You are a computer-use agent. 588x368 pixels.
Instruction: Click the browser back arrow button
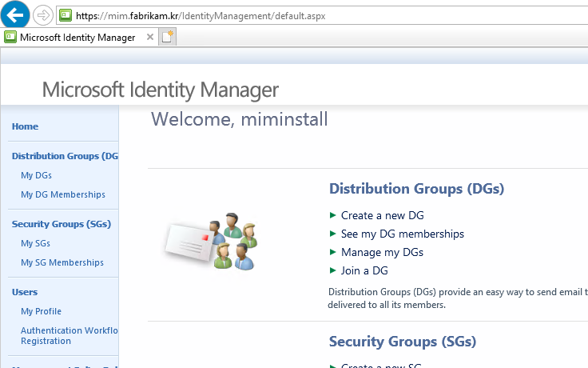[x=15, y=15]
